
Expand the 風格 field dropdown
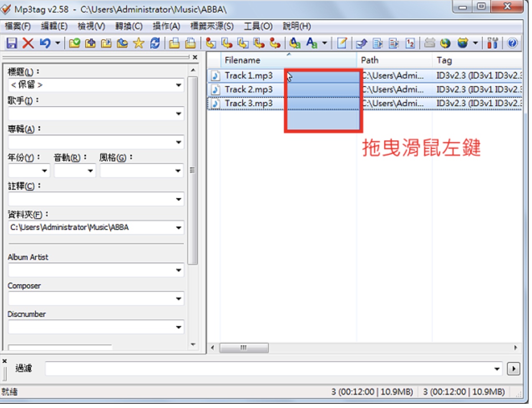pyautogui.click(x=179, y=171)
